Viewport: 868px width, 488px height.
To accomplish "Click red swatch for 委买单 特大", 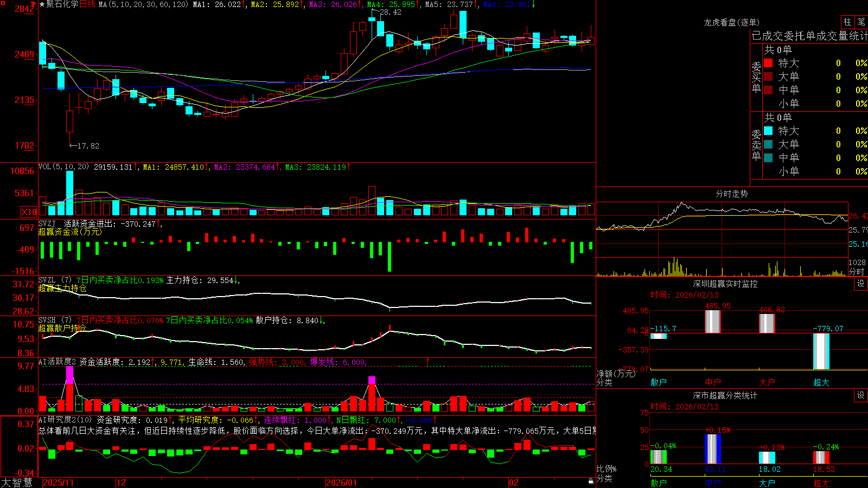I will click(768, 63).
